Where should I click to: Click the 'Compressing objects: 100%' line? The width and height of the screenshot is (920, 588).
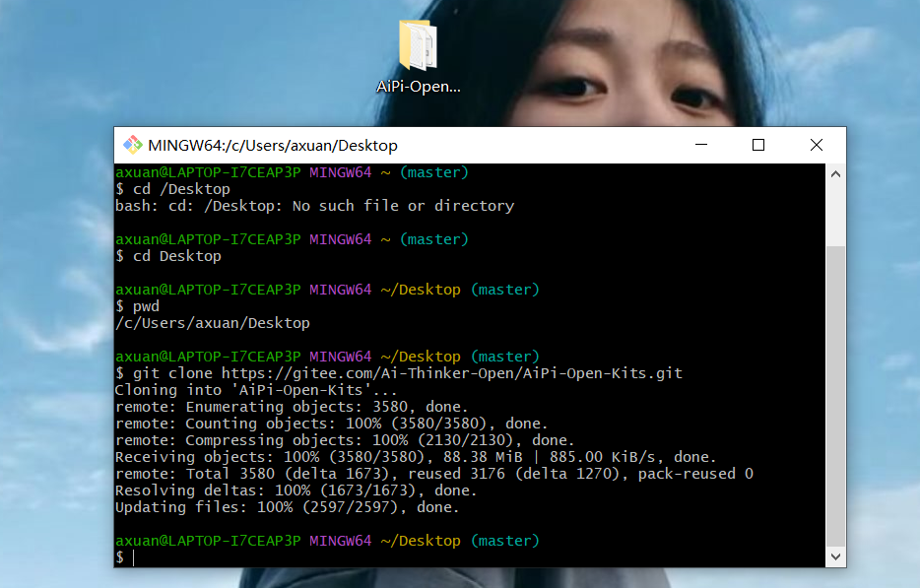pyautogui.click(x=345, y=440)
